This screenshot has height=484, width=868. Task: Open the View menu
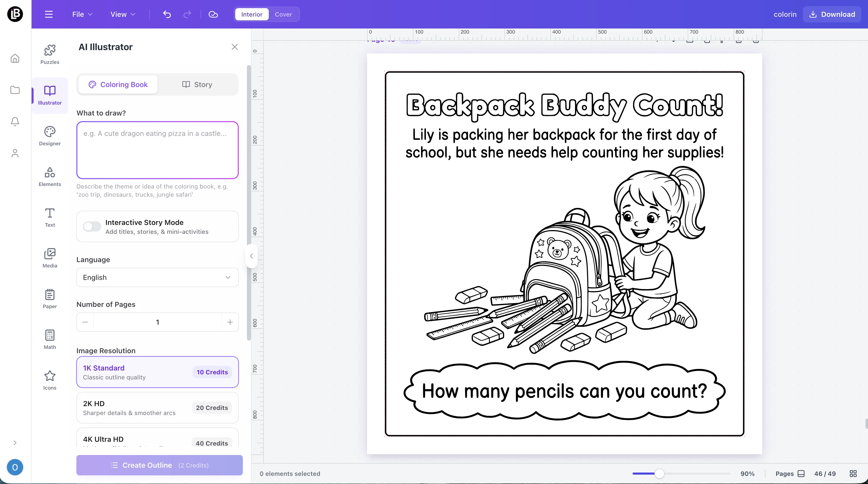pyautogui.click(x=123, y=14)
